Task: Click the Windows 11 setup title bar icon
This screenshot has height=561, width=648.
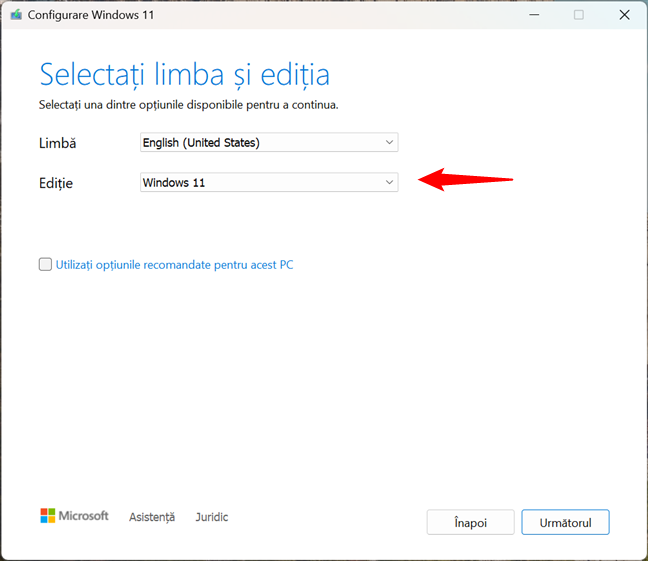Action: (16, 15)
